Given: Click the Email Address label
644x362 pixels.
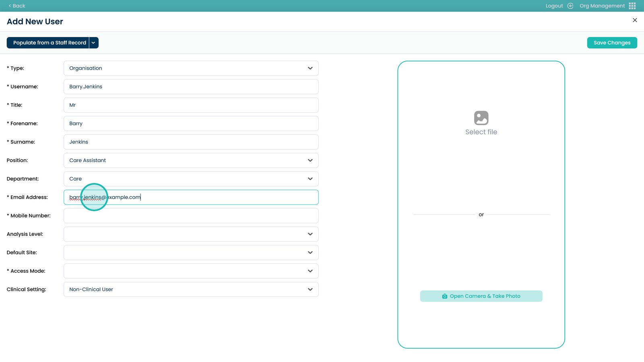Looking at the screenshot, I should (27, 197).
